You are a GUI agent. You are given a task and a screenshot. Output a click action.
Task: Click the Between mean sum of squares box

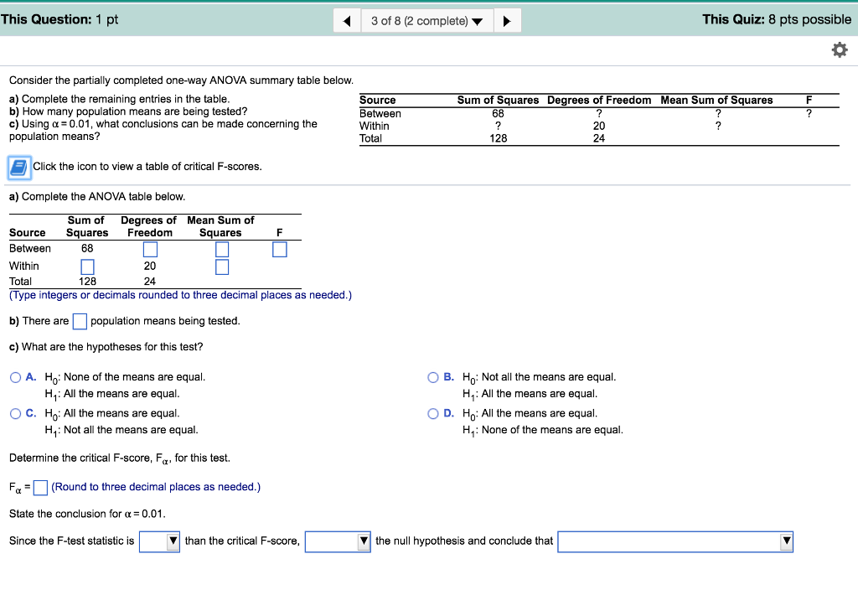pyautogui.click(x=221, y=250)
